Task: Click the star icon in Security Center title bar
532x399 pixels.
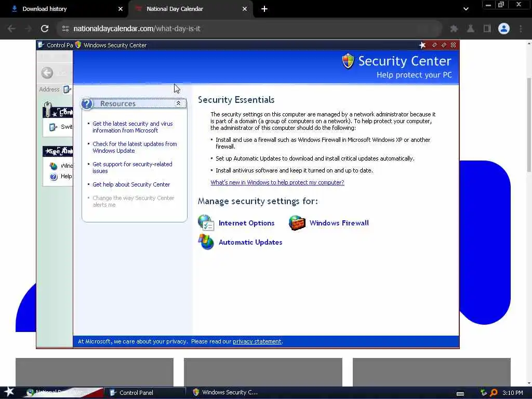Action: point(422,45)
